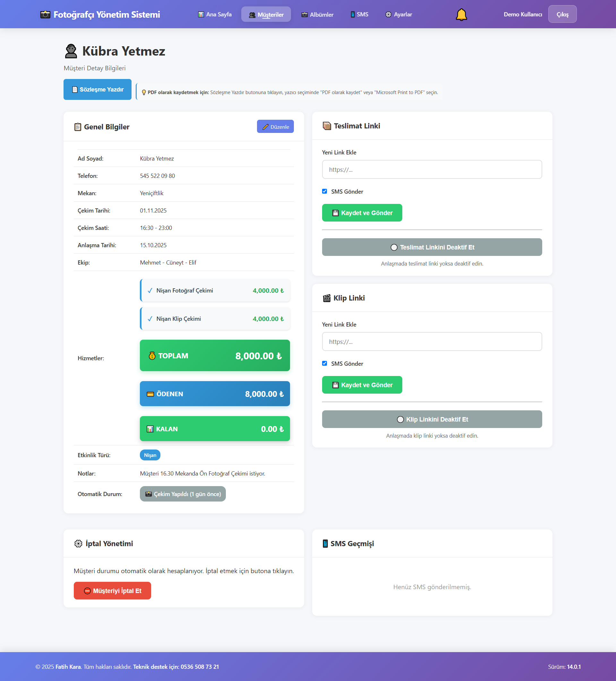Open Ayarlar settings menu item
Image resolution: width=616 pixels, height=681 pixels.
tap(398, 14)
